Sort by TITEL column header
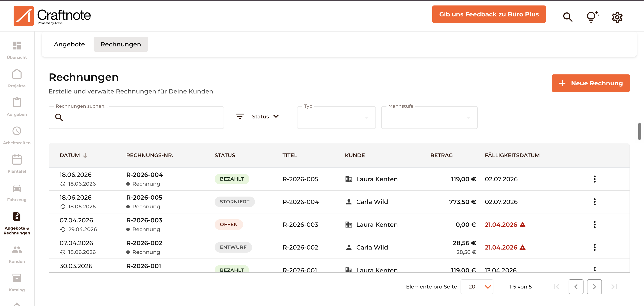This screenshot has height=306, width=644. [x=290, y=155]
